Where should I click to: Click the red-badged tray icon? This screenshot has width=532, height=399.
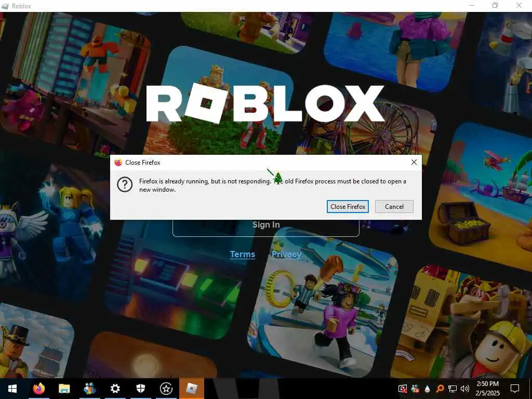(x=403, y=389)
